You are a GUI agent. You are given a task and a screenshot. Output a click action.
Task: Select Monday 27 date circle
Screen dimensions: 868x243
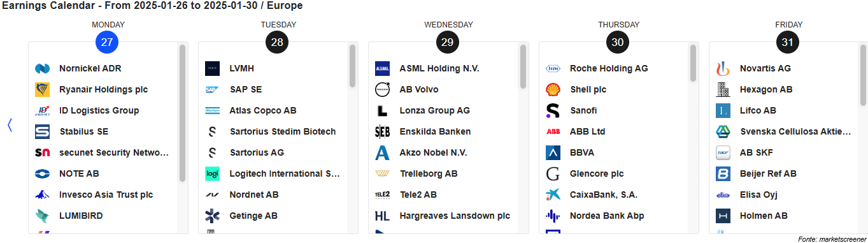pyautogui.click(x=107, y=43)
